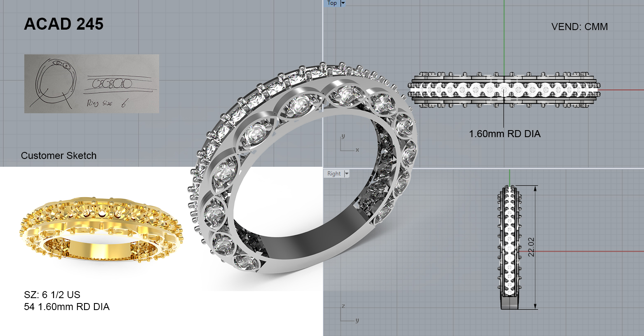Open the Right viewport dropdown arrow
The height and width of the screenshot is (336, 644).
[347, 173]
